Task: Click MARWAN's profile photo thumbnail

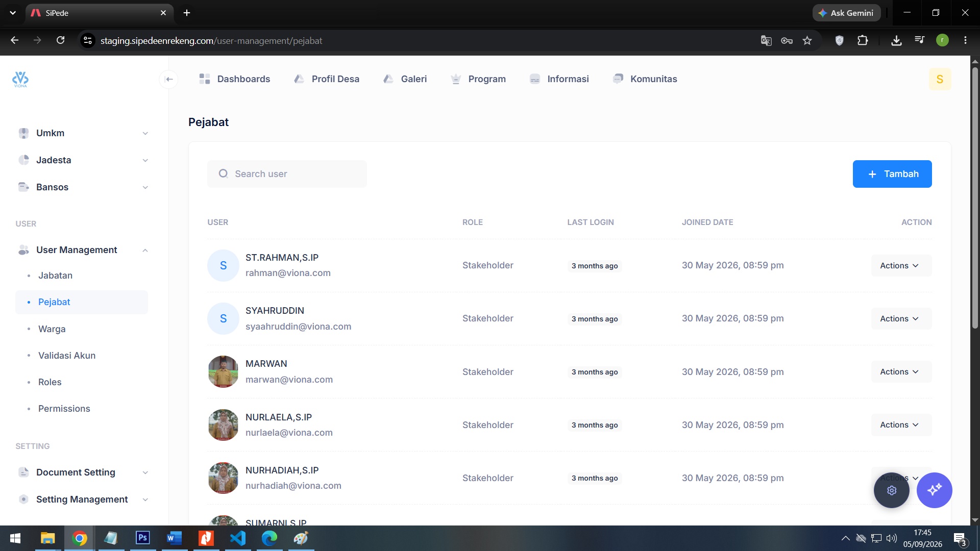Action: click(223, 372)
